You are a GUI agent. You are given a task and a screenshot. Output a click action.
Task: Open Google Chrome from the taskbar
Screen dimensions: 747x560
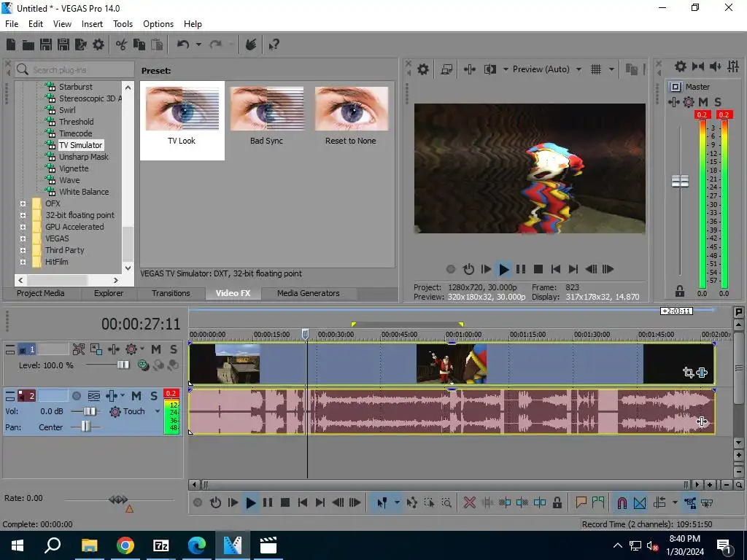125,545
